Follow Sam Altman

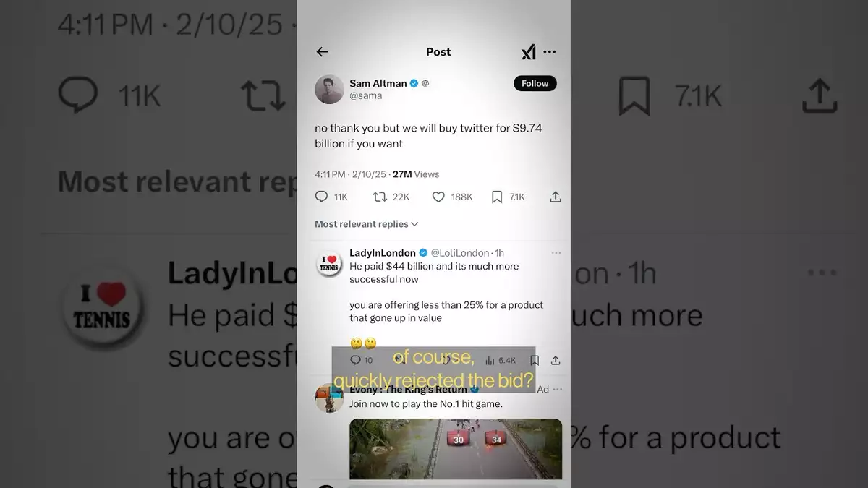pyautogui.click(x=535, y=83)
